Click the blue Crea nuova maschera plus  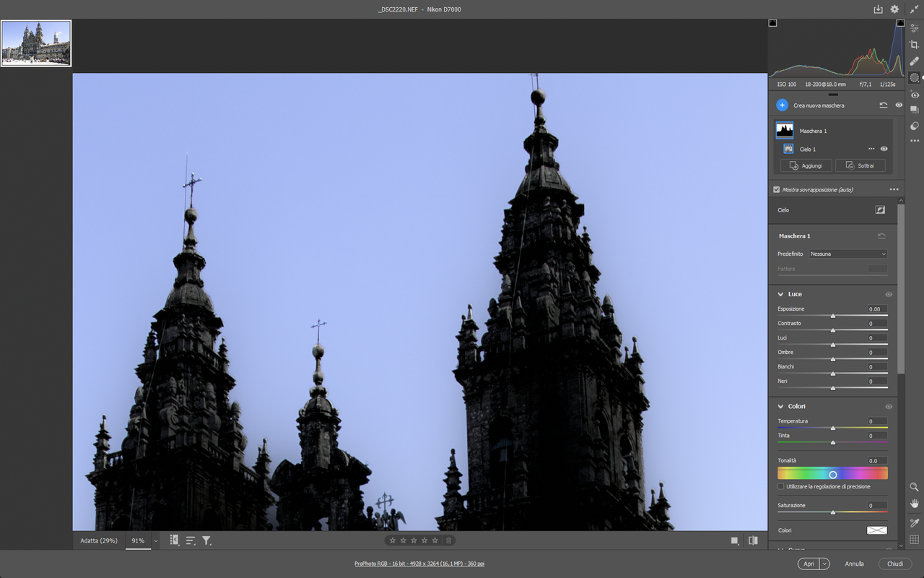782,105
